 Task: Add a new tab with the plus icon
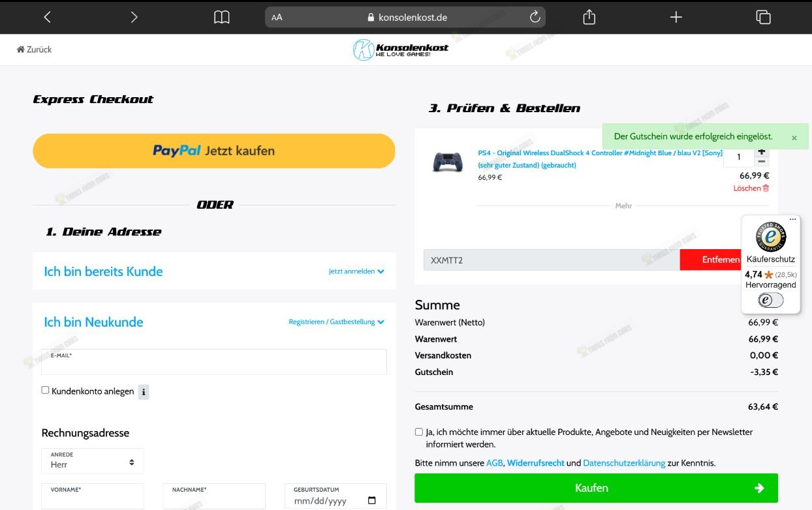(676, 18)
